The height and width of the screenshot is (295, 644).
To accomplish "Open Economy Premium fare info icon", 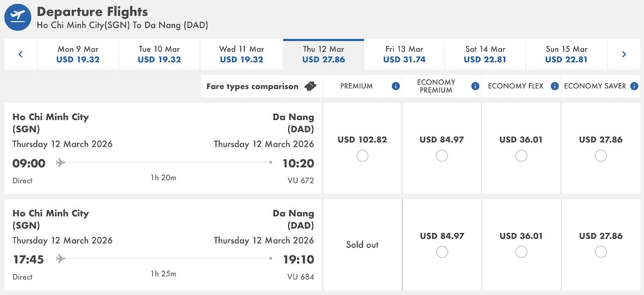I will [x=475, y=86].
